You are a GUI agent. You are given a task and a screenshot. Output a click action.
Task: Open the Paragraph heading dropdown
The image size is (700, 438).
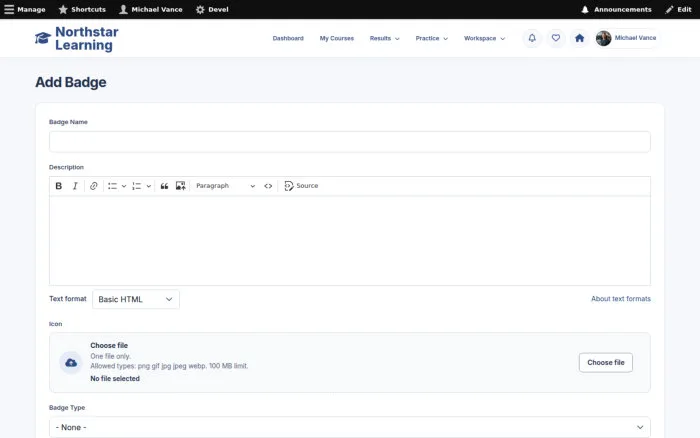(x=225, y=186)
